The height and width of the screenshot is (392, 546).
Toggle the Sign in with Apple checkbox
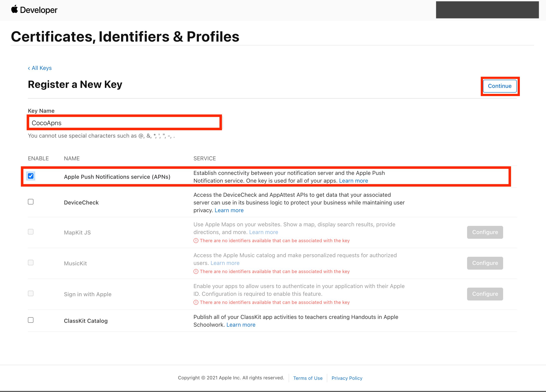(x=31, y=293)
